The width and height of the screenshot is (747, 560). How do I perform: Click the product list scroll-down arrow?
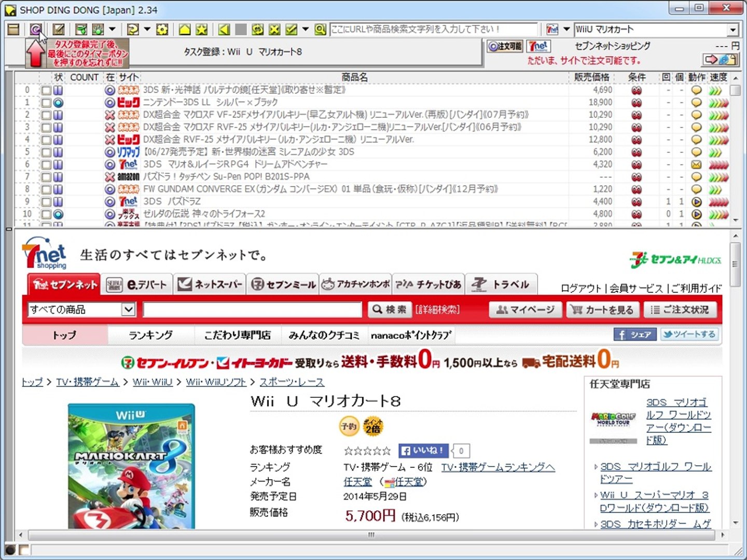736,220
